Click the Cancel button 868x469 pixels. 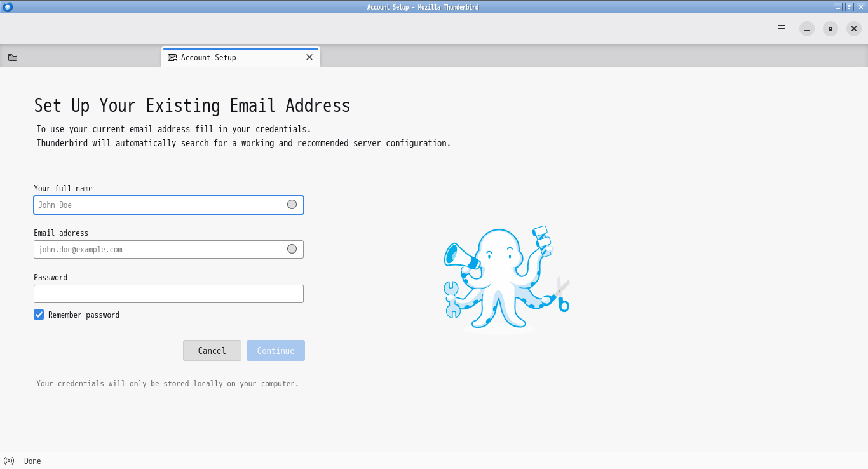coord(212,350)
